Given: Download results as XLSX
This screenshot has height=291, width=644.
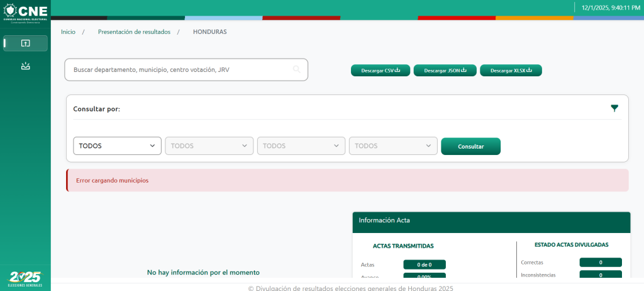Looking at the screenshot, I should click(511, 71).
